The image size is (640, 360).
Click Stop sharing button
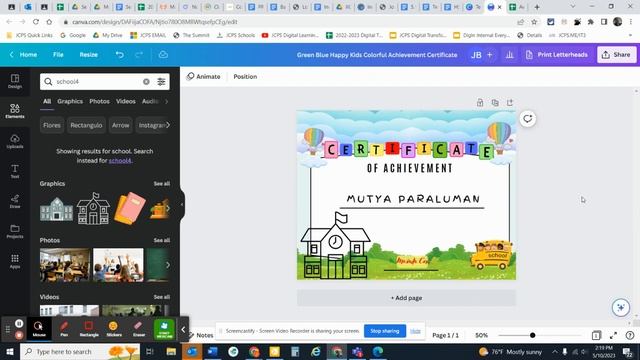pyautogui.click(x=384, y=331)
